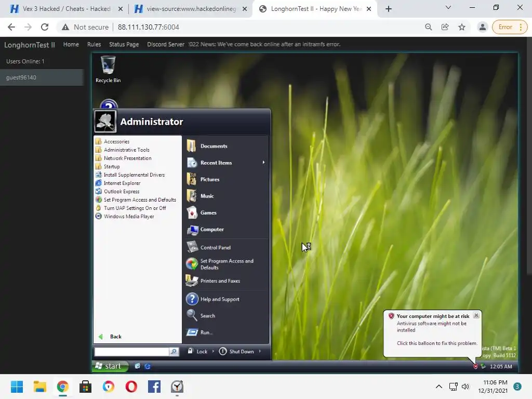Open the Chrome profile avatar
This screenshot has width=532, height=399.
coord(482,27)
